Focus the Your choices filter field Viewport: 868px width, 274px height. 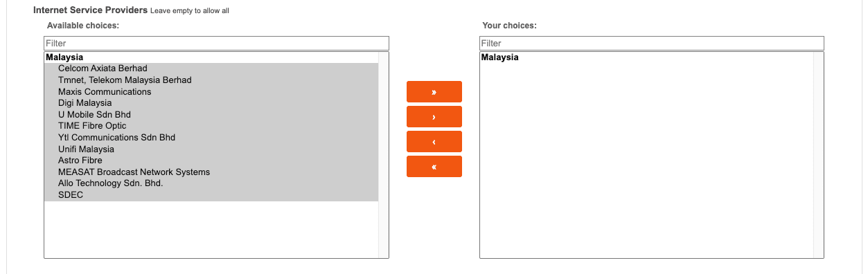651,44
